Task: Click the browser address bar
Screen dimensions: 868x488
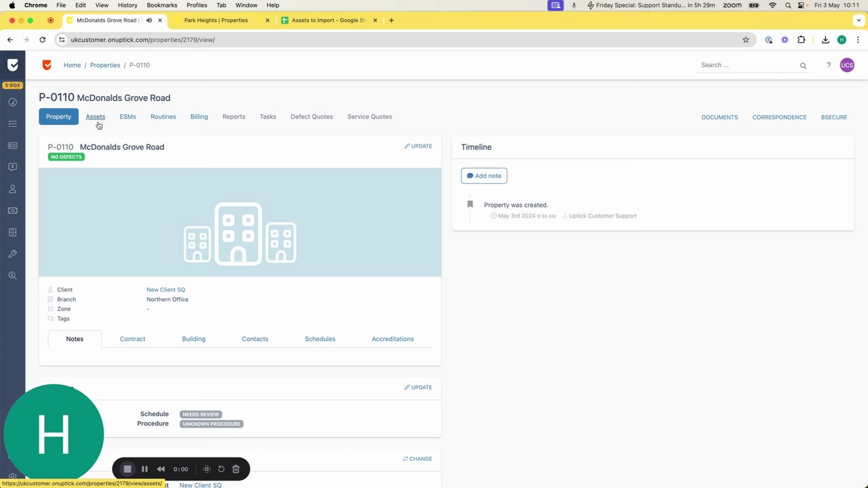Action: pos(400,40)
